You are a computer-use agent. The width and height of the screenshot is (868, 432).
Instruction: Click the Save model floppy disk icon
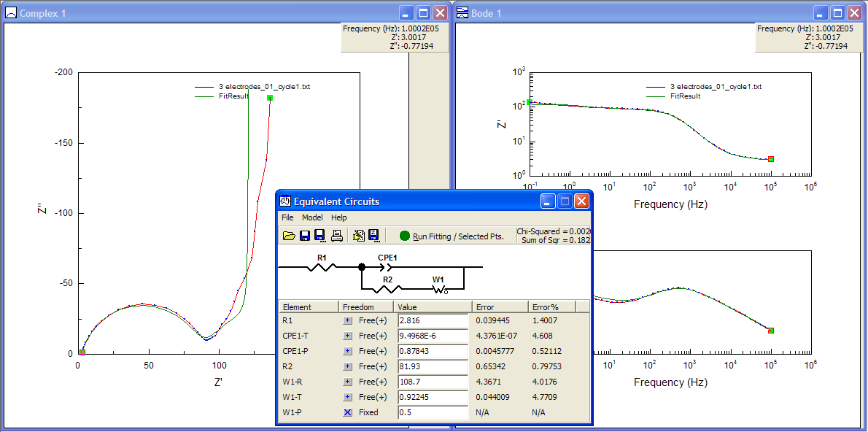304,236
